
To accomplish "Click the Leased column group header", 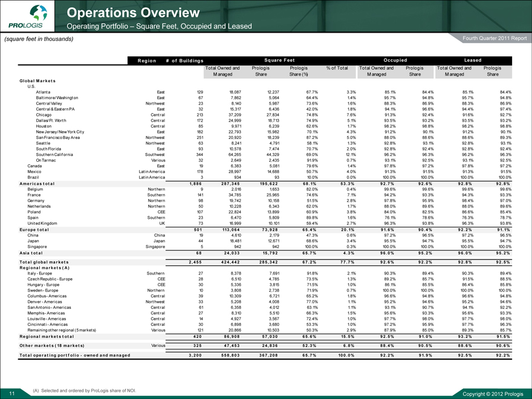I will click(x=473, y=60).
